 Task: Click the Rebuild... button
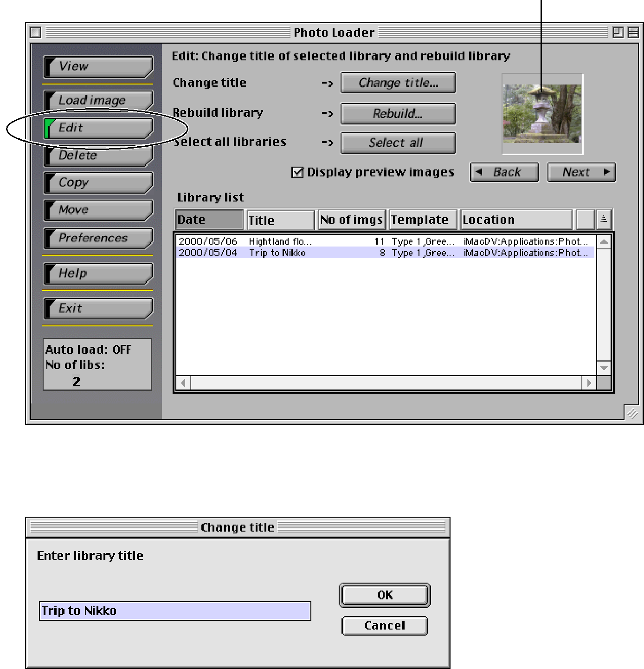point(398,114)
